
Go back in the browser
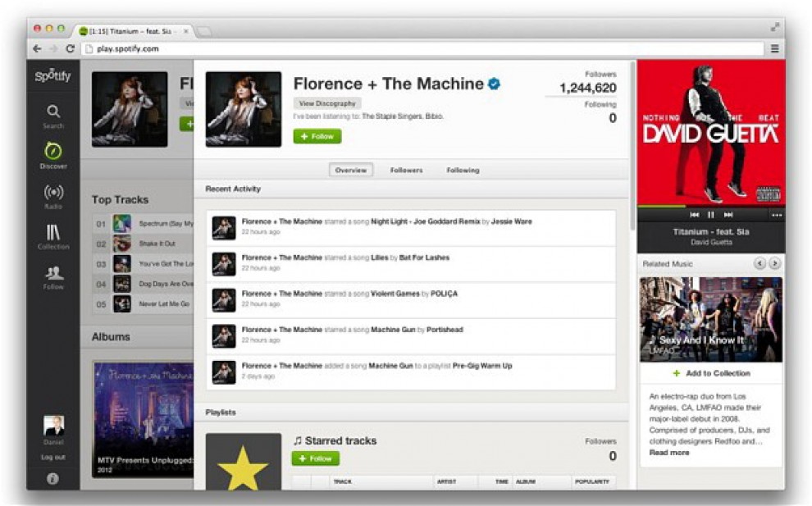tap(37, 48)
